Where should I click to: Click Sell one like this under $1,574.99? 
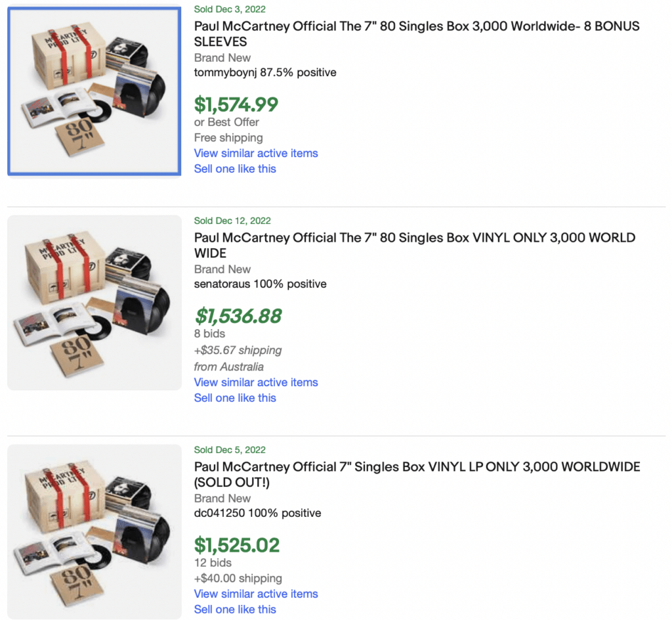pos(235,169)
